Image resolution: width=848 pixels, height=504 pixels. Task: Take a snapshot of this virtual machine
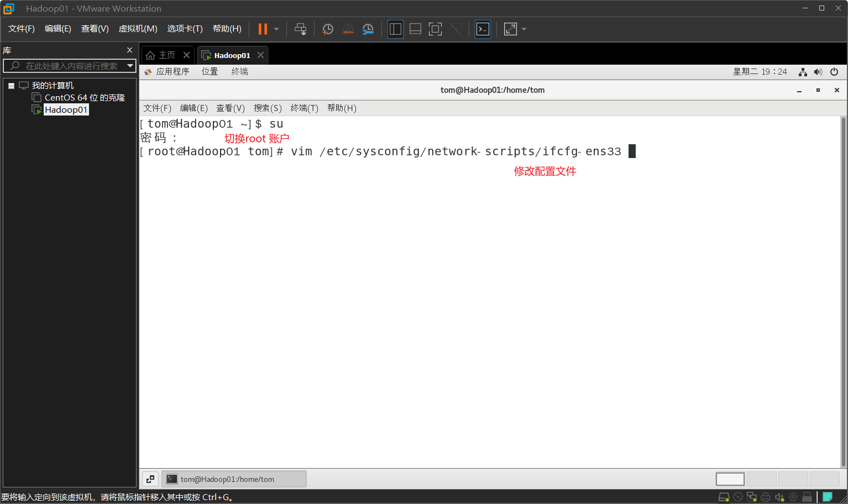(x=328, y=29)
